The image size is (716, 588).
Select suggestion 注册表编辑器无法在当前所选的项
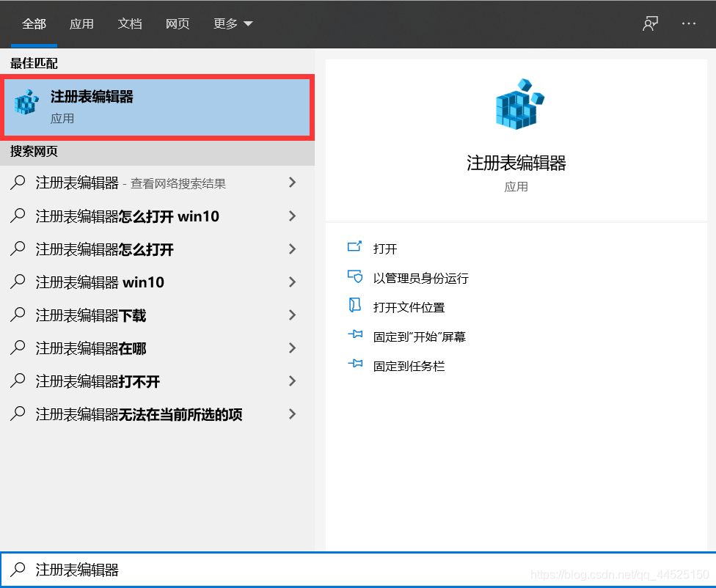(x=157, y=414)
